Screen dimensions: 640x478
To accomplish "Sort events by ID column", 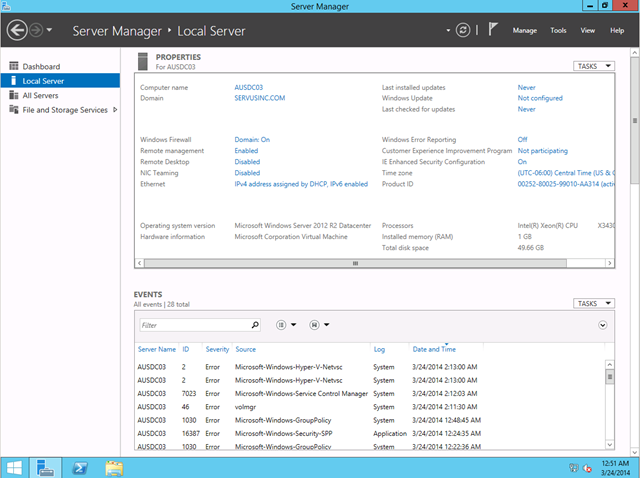I will click(186, 349).
